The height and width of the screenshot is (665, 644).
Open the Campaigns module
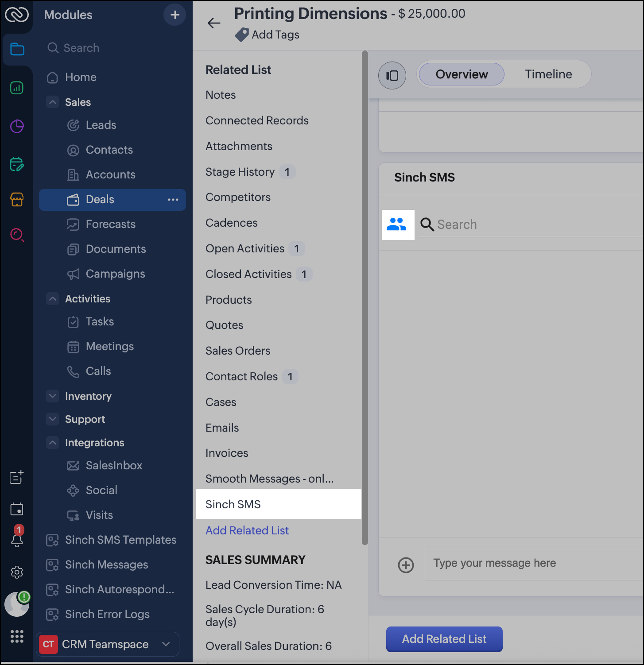116,274
